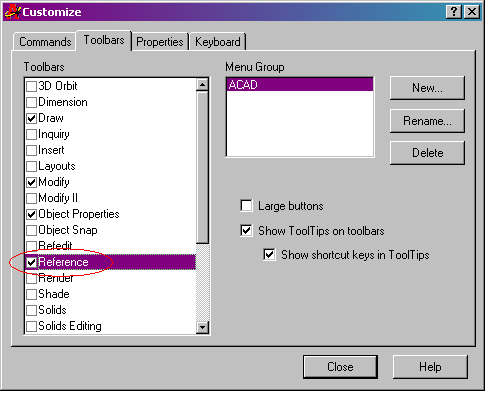The image size is (487, 393).
Task: Click the toolbar list scroll-down arrow
Action: coord(202,327)
